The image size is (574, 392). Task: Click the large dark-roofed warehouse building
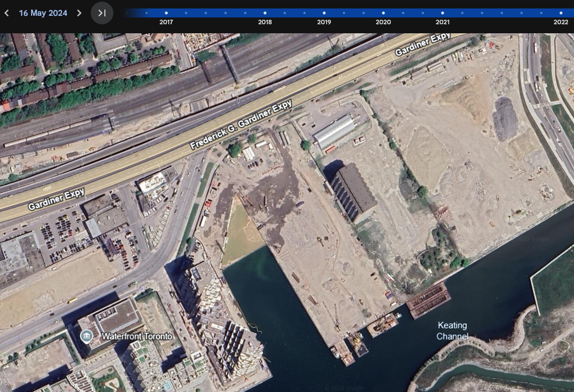pyautogui.click(x=354, y=192)
